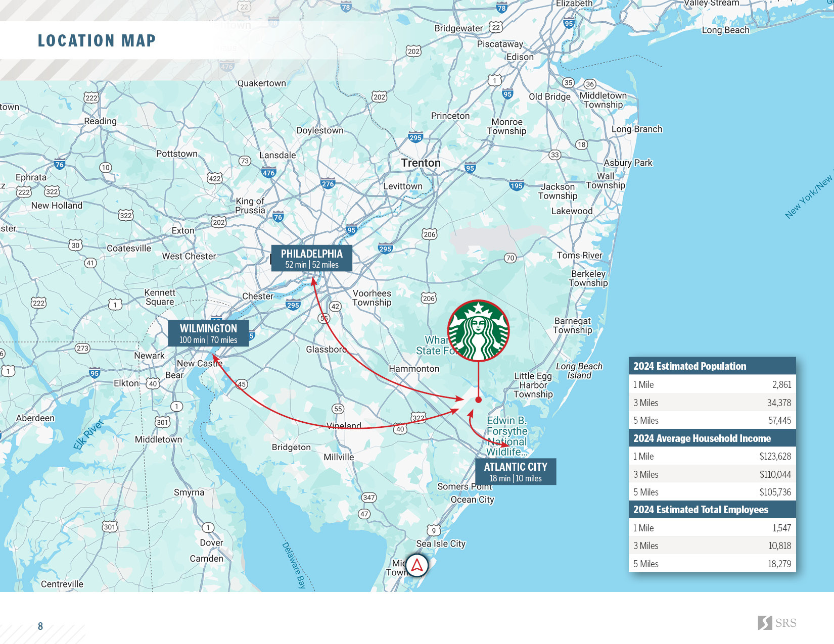834x644 pixels.
Task: Click the Trenton city label
Action: coord(421,163)
